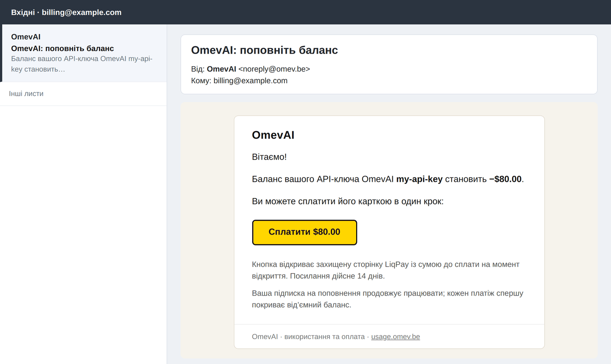Select the OmevAI email in the inbox list
The image size is (611, 364).
[83, 53]
